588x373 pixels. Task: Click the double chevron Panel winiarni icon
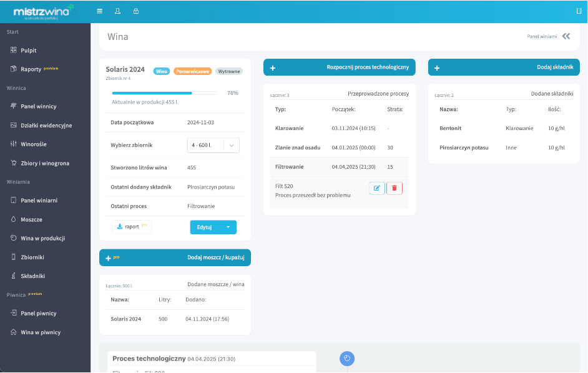[x=566, y=36]
